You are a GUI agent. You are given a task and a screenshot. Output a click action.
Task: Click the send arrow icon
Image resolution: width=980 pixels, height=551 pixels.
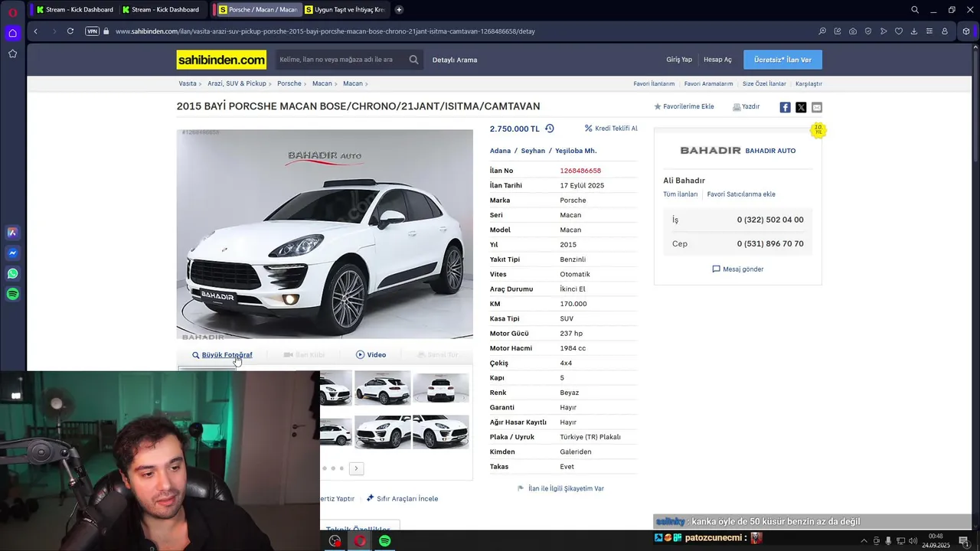tap(884, 31)
